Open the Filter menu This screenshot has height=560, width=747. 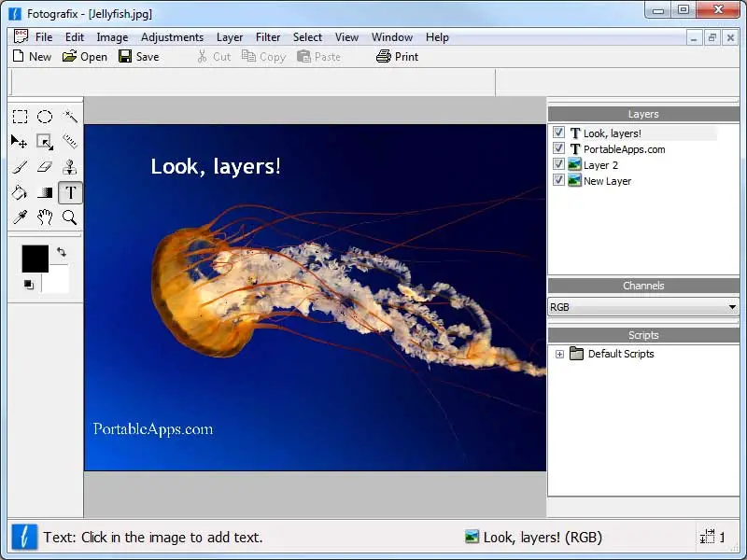click(x=268, y=37)
